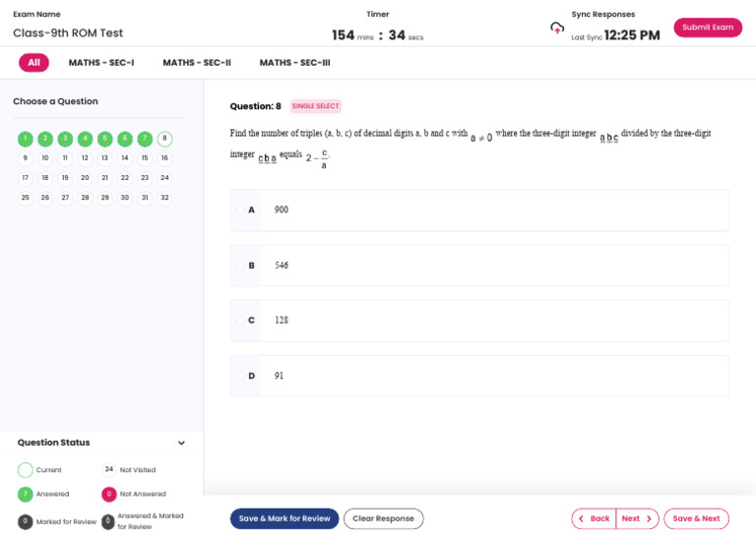This screenshot has width=756, height=542.
Task: Jump to question 32 in the grid
Action: pos(164,197)
